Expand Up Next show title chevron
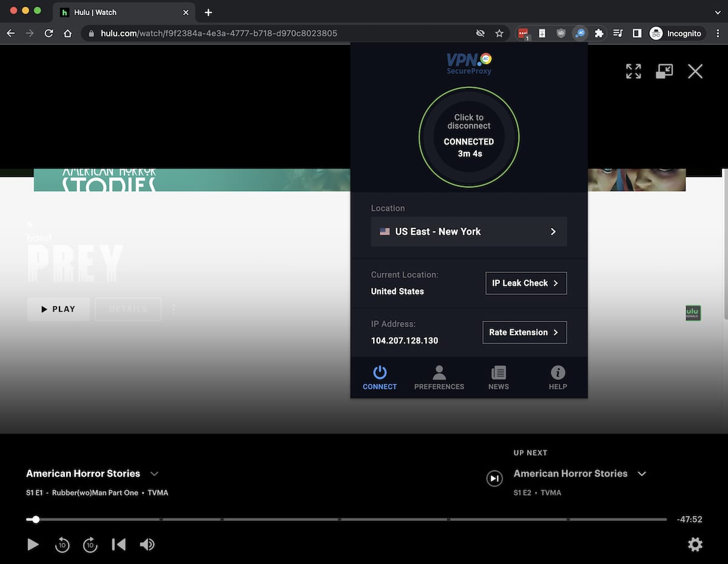The width and height of the screenshot is (728, 564). (642, 474)
